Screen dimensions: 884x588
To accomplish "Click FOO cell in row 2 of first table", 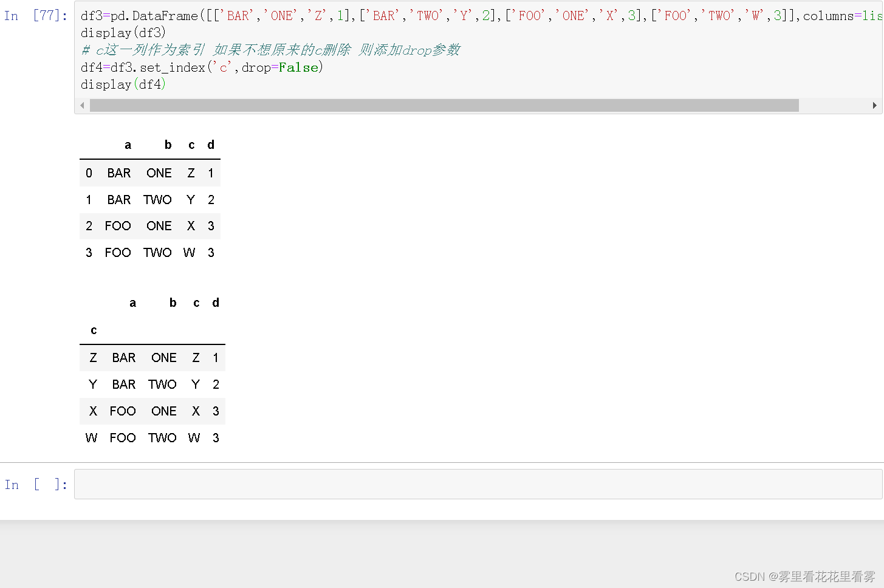I will pos(118,226).
